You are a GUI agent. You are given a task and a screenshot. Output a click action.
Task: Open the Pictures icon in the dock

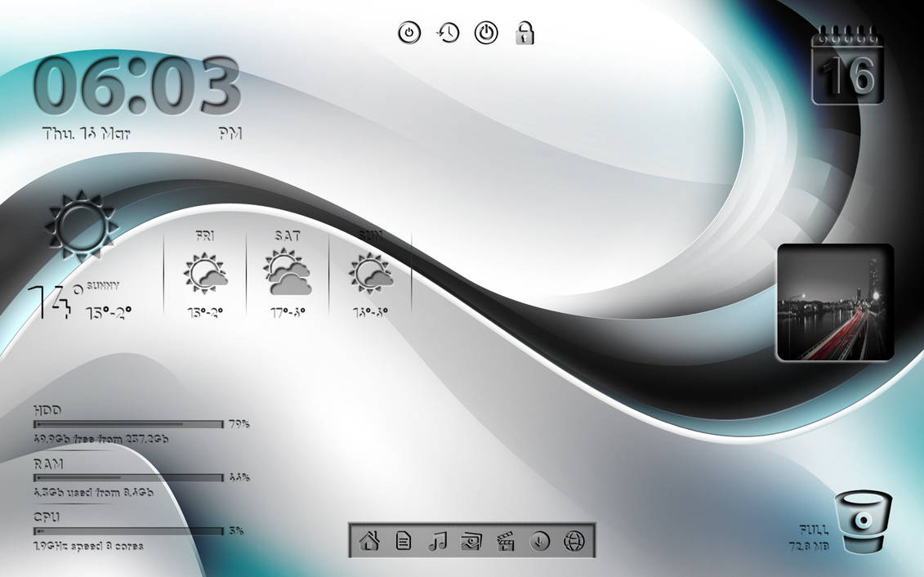[472, 539]
